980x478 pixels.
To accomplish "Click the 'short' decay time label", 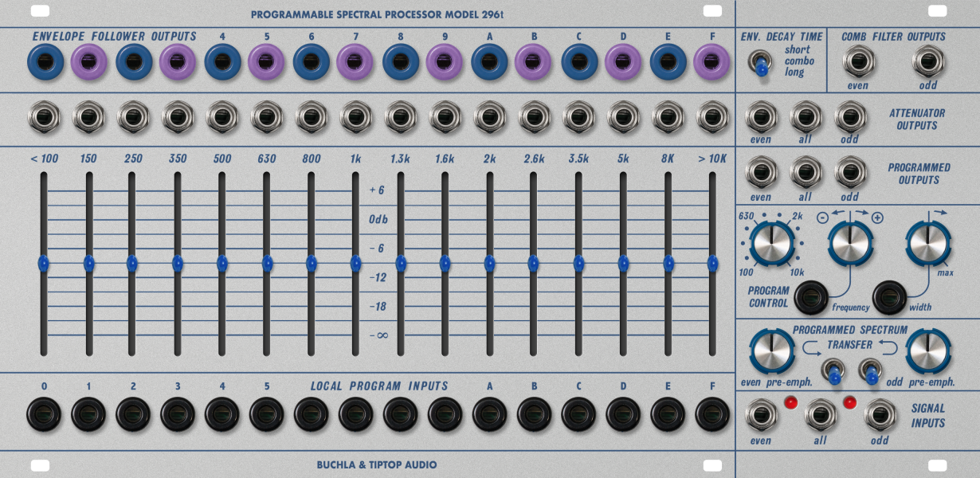I will point(798,49).
